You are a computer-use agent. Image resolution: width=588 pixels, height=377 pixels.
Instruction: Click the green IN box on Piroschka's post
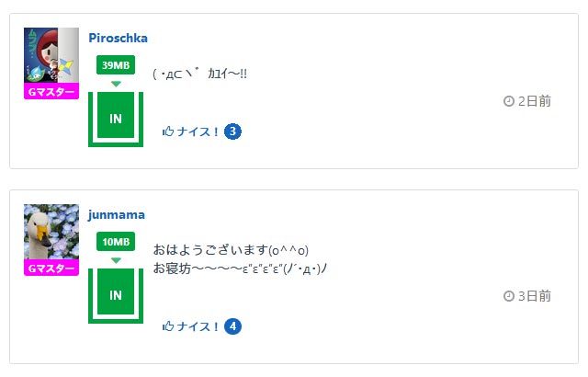pos(116,119)
